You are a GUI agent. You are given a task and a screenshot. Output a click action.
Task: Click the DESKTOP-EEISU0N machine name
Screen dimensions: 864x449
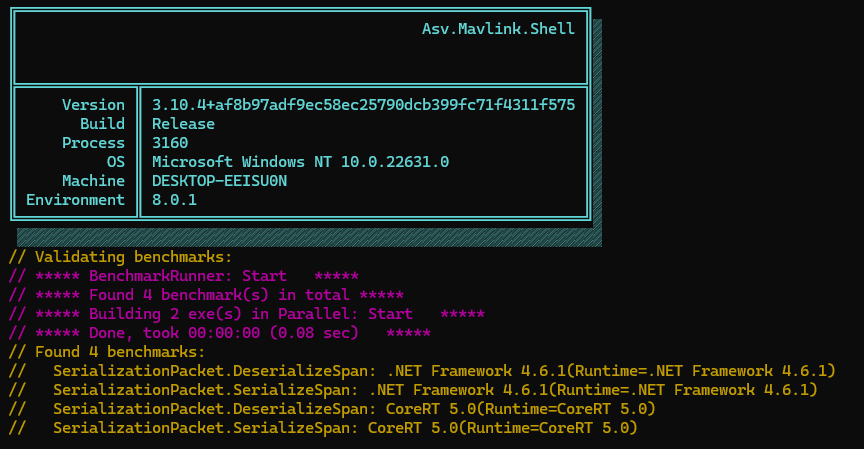click(x=219, y=181)
